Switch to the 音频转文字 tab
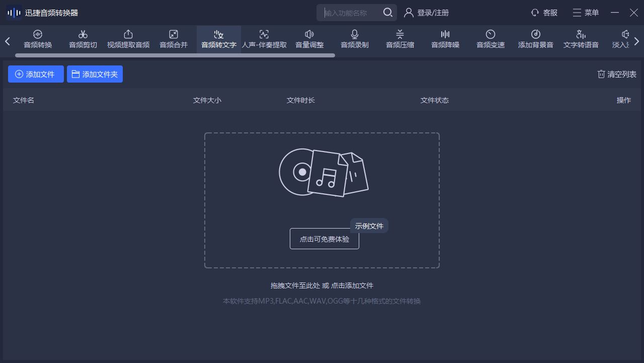Screen dimensions: 644x363 tap(219, 39)
